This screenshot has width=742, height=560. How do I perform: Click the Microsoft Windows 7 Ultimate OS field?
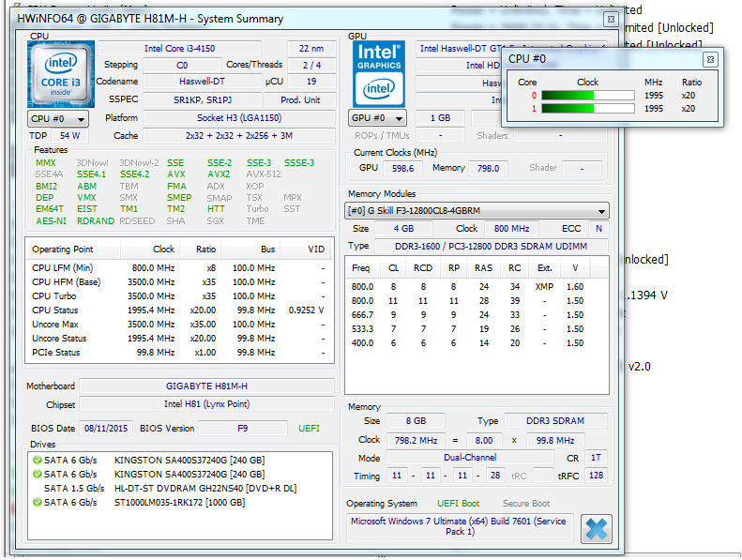tap(460, 526)
